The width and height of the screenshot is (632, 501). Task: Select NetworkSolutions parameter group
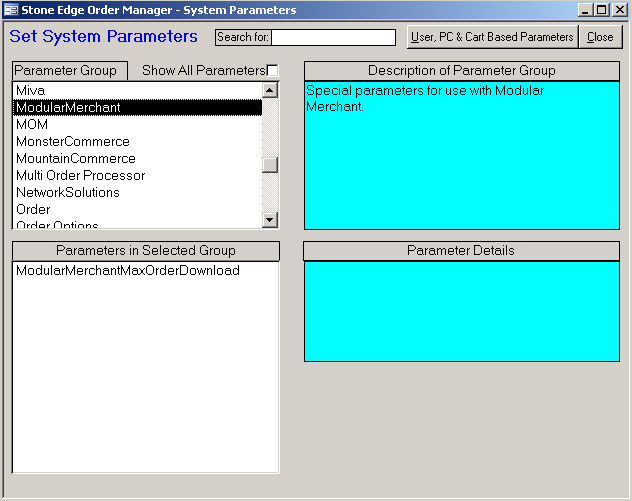pyautogui.click(x=137, y=192)
